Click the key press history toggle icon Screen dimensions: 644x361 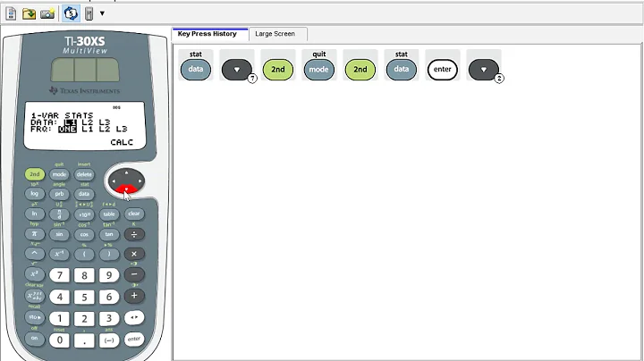71,14
